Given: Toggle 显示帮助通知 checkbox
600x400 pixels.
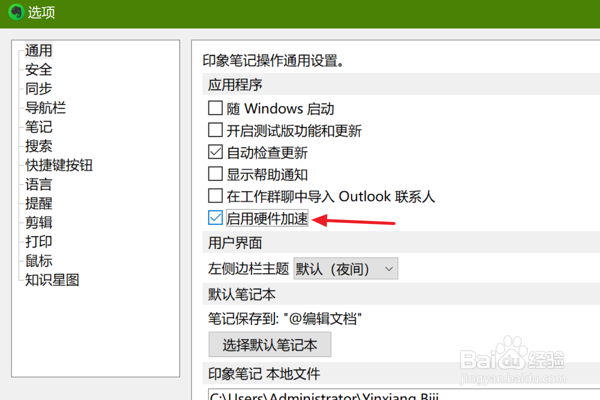Looking at the screenshot, I should coord(215,174).
